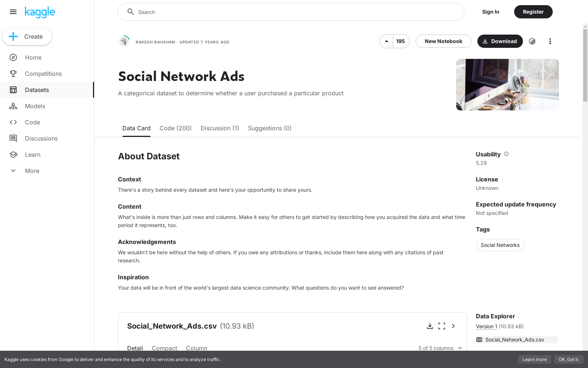Click the Social_Network_Ads.csv file heading
588x368 pixels.
coord(172,326)
